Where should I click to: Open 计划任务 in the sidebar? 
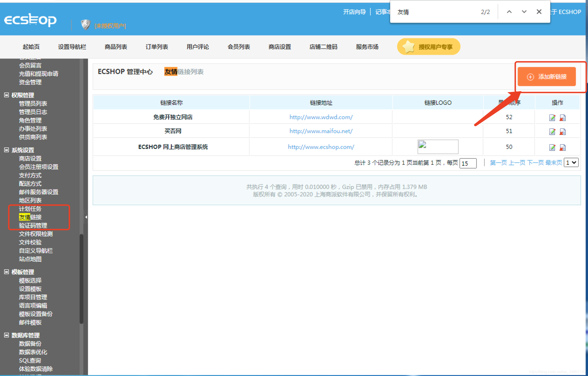[30, 209]
